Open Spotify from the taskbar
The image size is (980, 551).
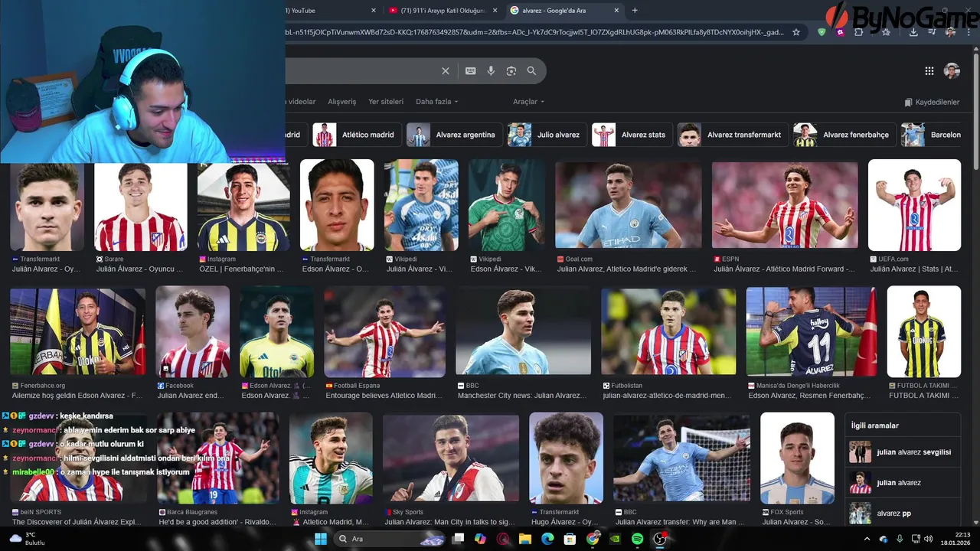pyautogui.click(x=638, y=539)
